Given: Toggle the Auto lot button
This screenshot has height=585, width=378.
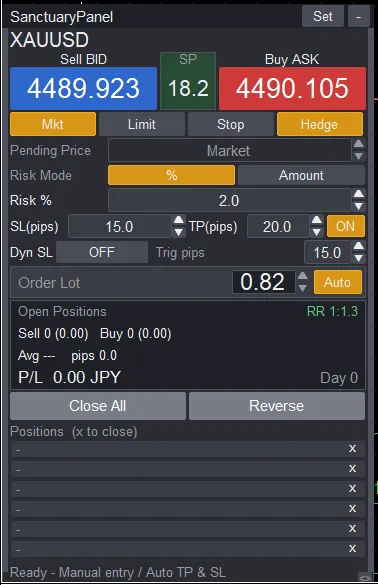Looking at the screenshot, I should pyautogui.click(x=338, y=282).
